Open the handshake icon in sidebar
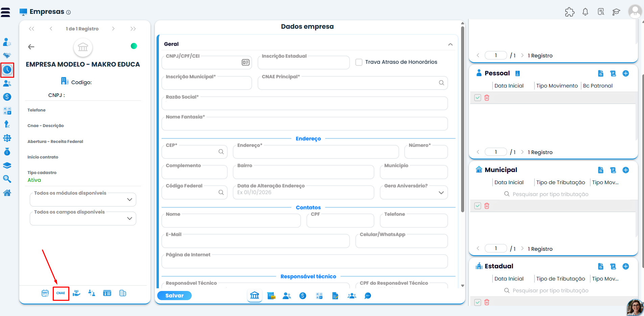644x316 pixels. 7,55
